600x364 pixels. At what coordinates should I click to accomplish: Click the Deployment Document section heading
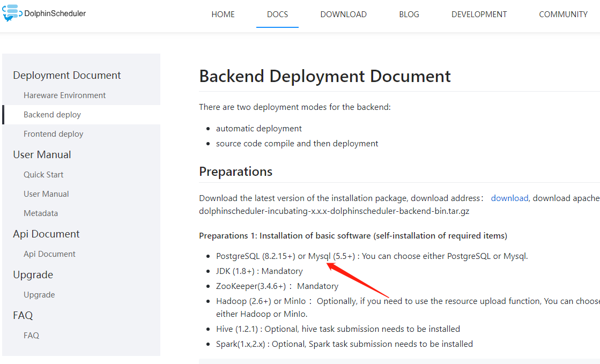67,76
